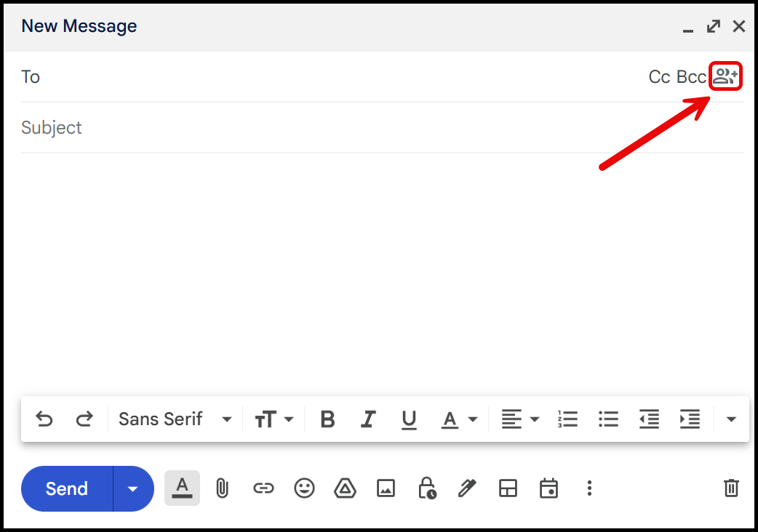Insert a bulleted list
The image size is (758, 532).
tap(608, 419)
